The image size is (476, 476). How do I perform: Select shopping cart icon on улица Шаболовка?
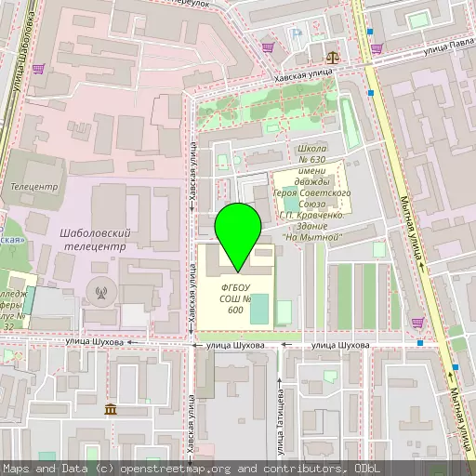[x=39, y=69]
